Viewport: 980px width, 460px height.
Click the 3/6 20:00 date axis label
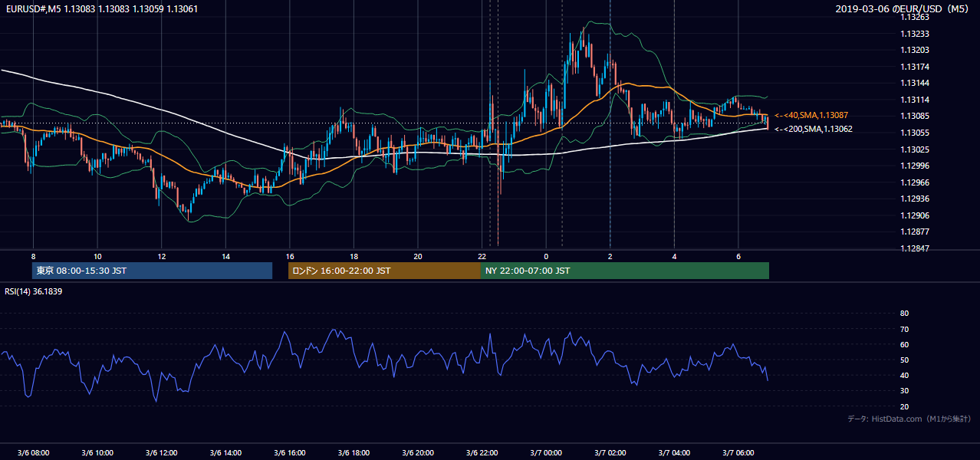tap(417, 453)
